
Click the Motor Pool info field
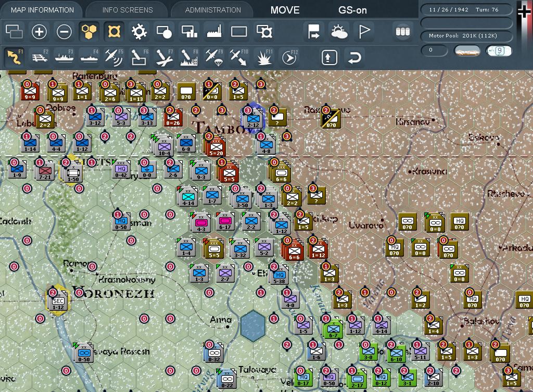coord(466,36)
